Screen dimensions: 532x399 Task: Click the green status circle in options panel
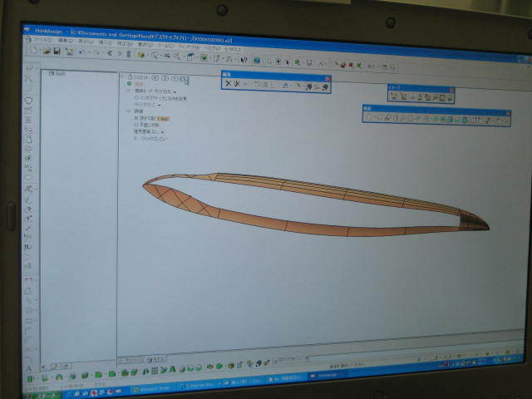[x=130, y=83]
